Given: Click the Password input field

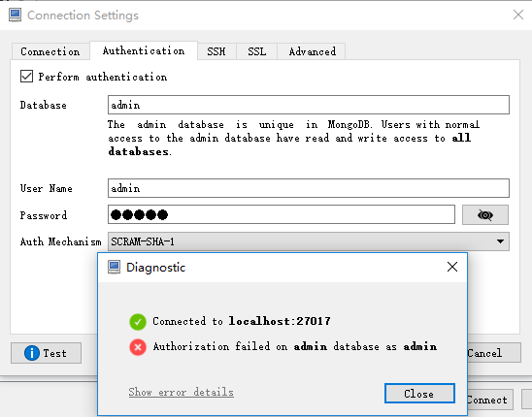Looking at the screenshot, I should click(282, 214).
